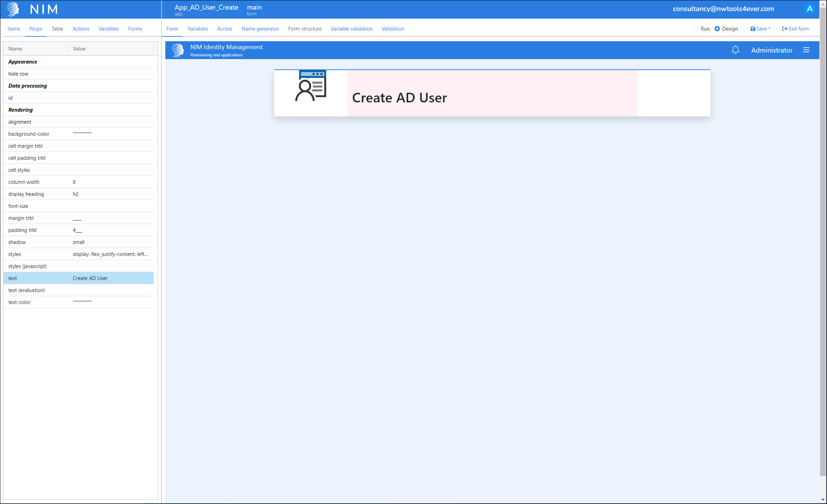The width and height of the screenshot is (827, 504).
Task: Click the background-color value swatch
Action: [x=82, y=133]
